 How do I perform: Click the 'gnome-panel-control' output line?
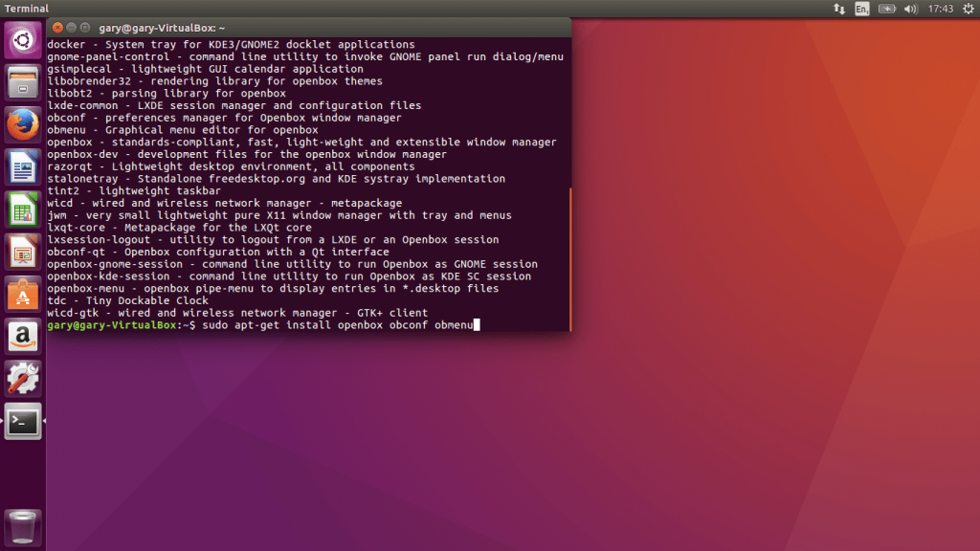(305, 56)
